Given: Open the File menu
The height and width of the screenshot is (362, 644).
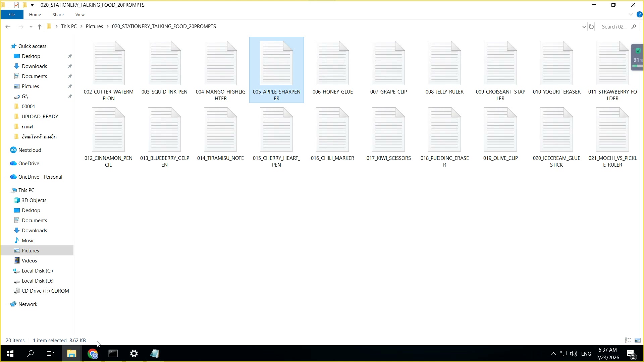Looking at the screenshot, I should pos(12,14).
